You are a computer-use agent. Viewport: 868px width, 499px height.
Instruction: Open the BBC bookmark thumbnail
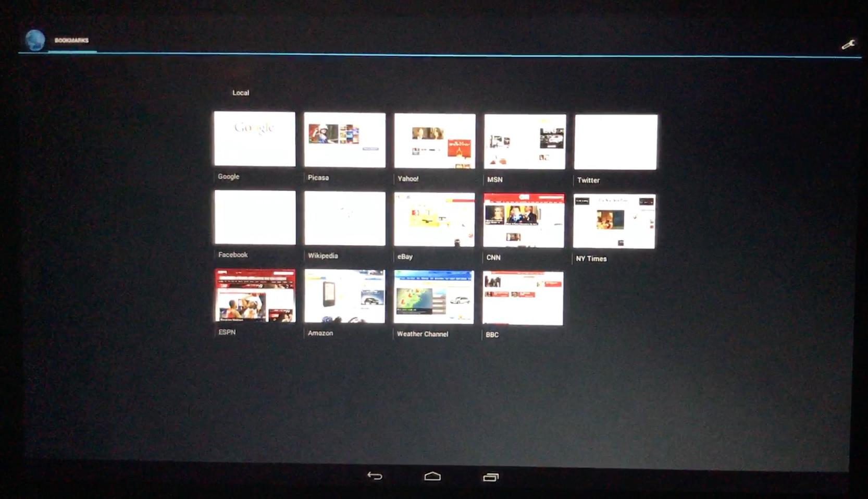click(523, 298)
